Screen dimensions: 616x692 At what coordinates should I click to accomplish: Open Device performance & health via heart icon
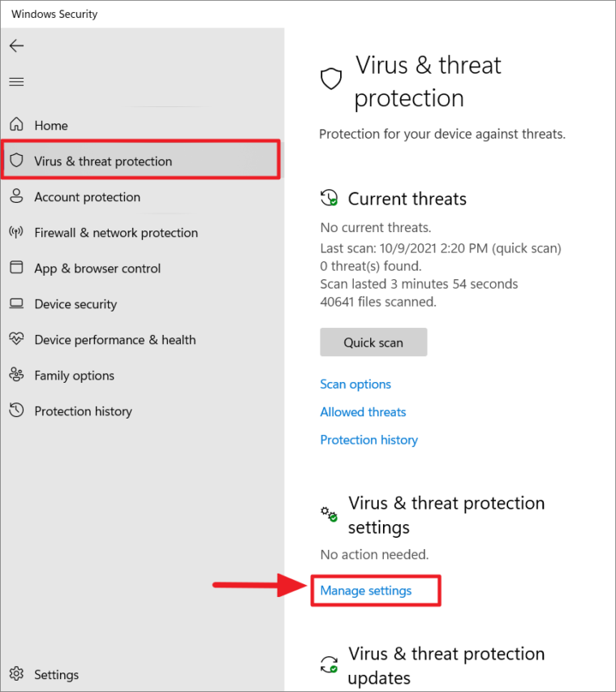[17, 339]
